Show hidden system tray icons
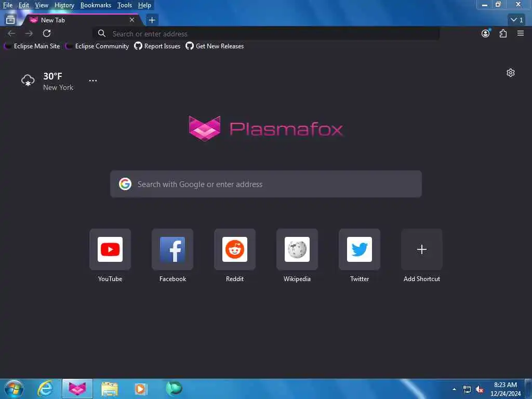 tap(454, 389)
